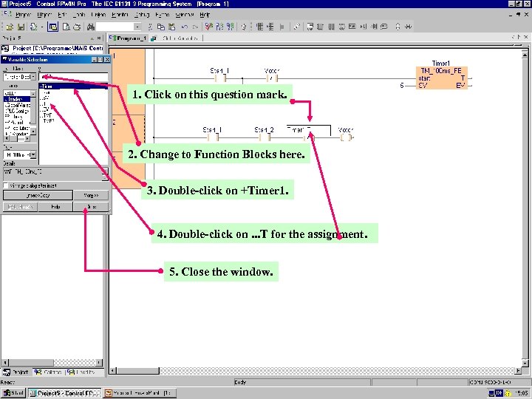Click the Paste clipboard icon

point(172,27)
